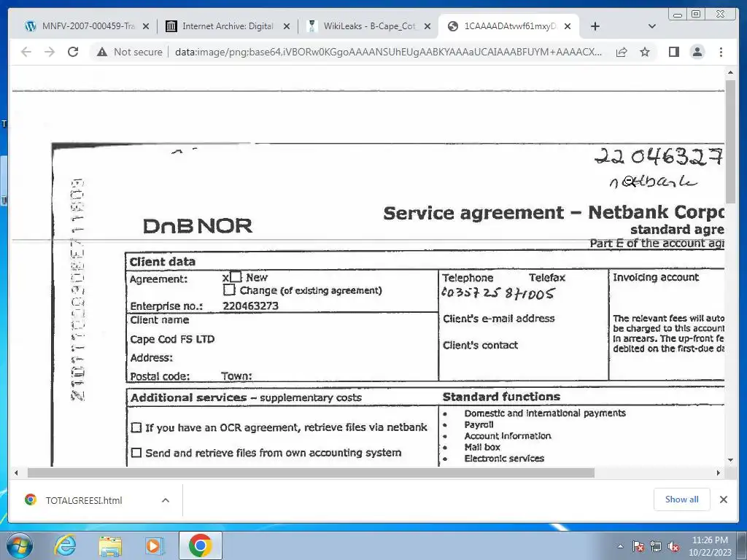Show hidden system tray icons
Viewport: 747px width, 560px height.
coord(620,546)
